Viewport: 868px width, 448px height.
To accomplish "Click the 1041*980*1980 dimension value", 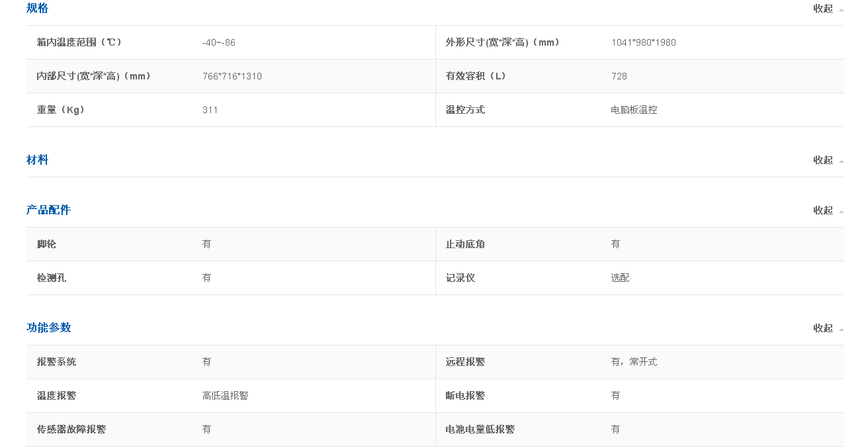I will pos(644,42).
